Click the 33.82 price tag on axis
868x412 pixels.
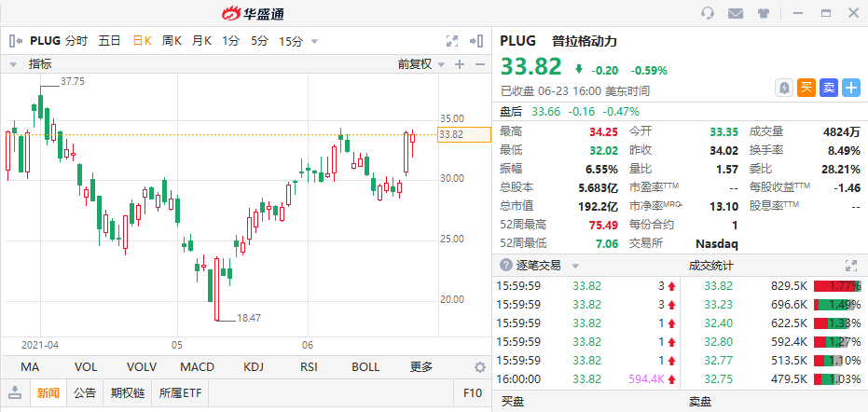click(464, 134)
